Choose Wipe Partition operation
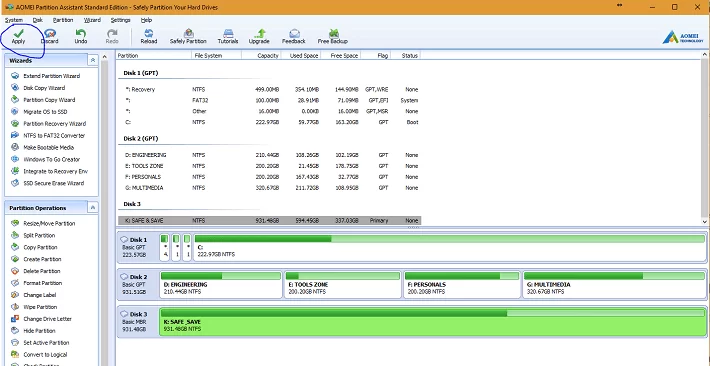The width and height of the screenshot is (710, 366). [40, 307]
